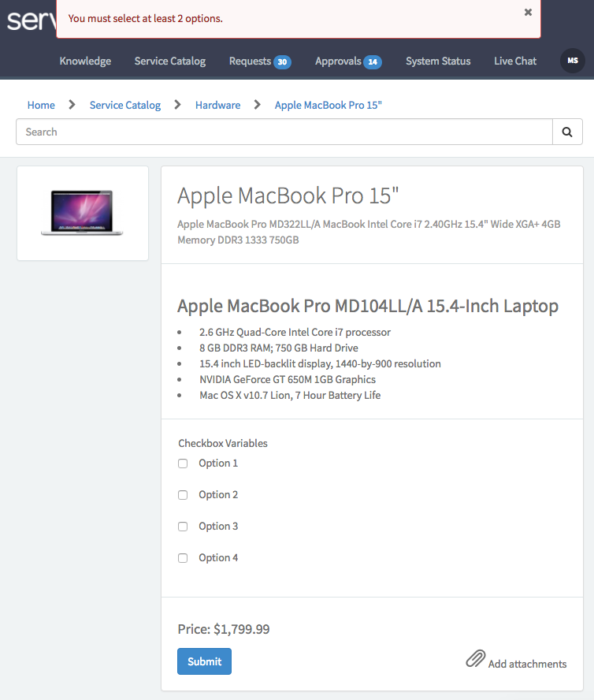Go to Hardware breadcrumb category

tap(217, 105)
